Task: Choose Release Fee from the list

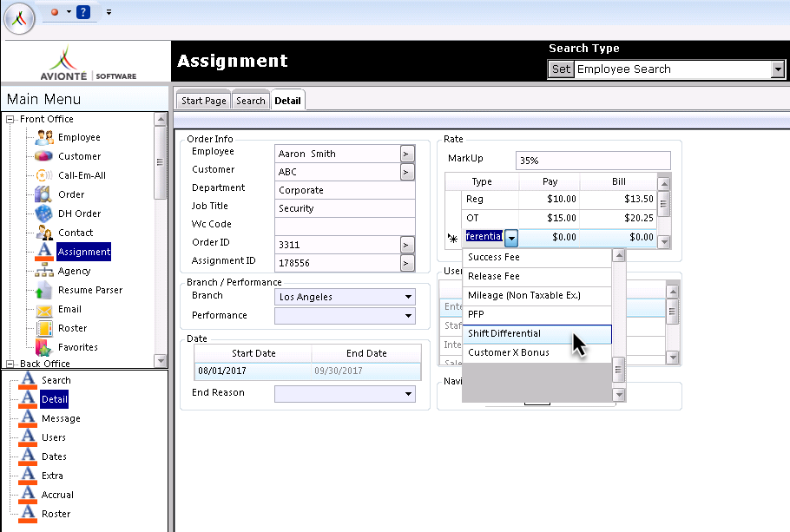Action: (x=537, y=277)
